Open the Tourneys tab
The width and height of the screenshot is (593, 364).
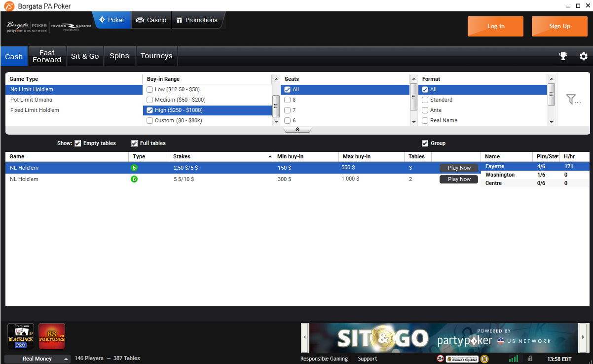click(156, 56)
